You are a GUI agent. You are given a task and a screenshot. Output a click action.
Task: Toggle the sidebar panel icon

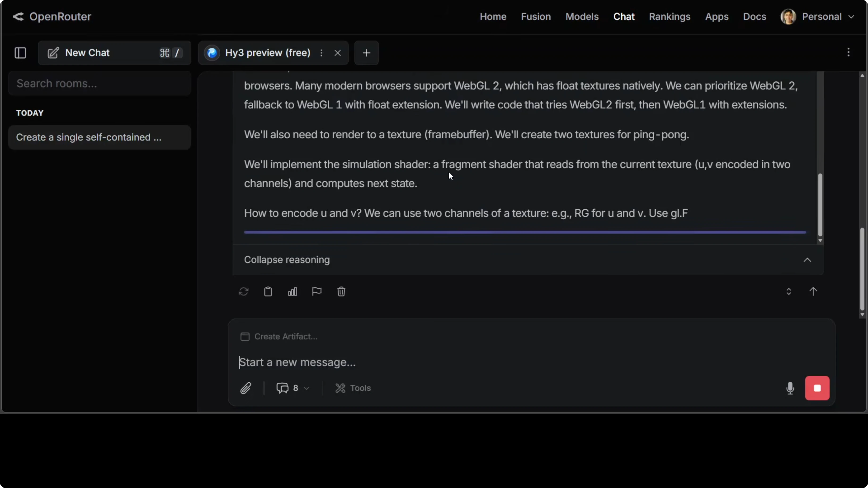20,53
